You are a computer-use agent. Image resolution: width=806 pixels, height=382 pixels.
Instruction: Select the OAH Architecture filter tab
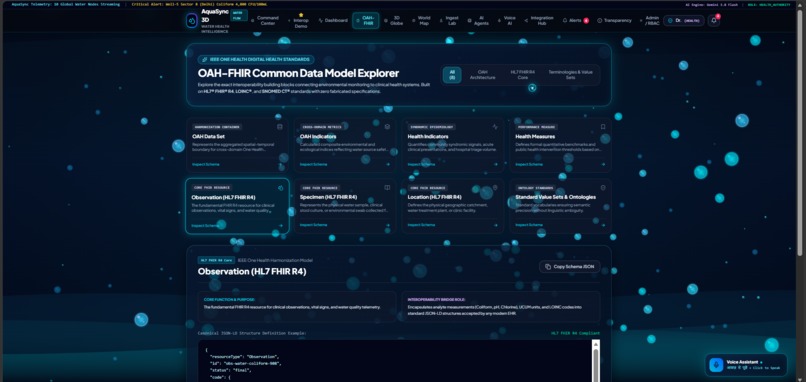[483, 75]
